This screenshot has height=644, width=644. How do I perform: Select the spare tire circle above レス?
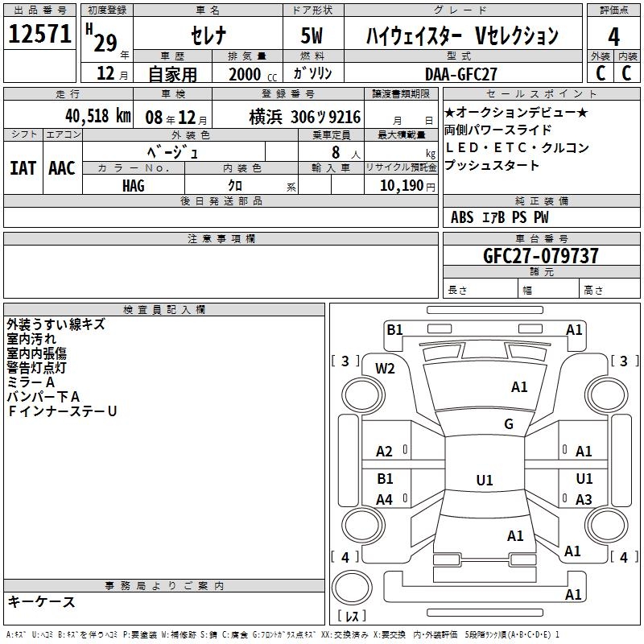[x=352, y=588]
